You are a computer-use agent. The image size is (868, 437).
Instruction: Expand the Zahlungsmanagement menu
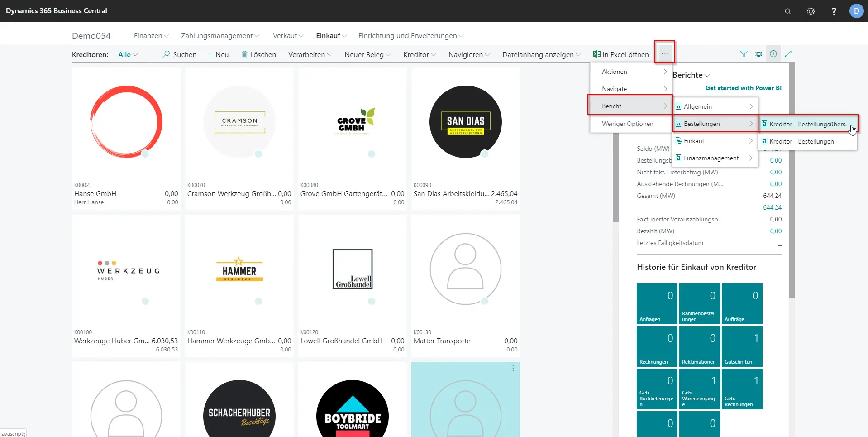220,35
